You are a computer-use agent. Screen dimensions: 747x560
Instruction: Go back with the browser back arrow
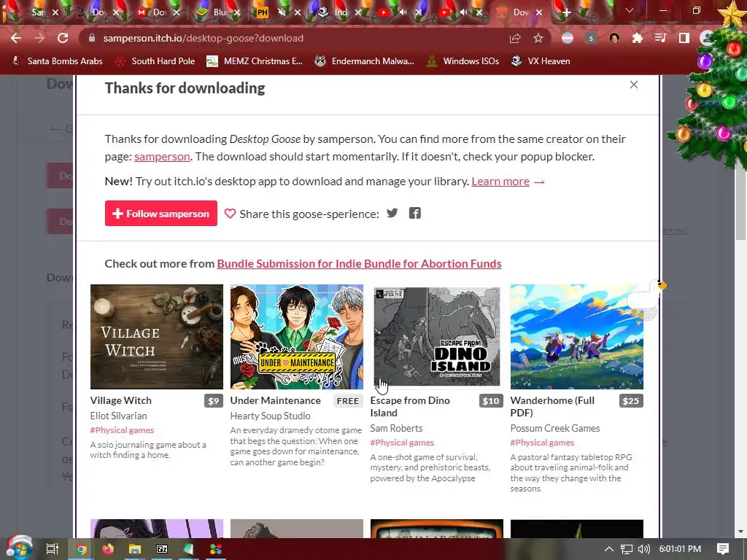tap(16, 38)
